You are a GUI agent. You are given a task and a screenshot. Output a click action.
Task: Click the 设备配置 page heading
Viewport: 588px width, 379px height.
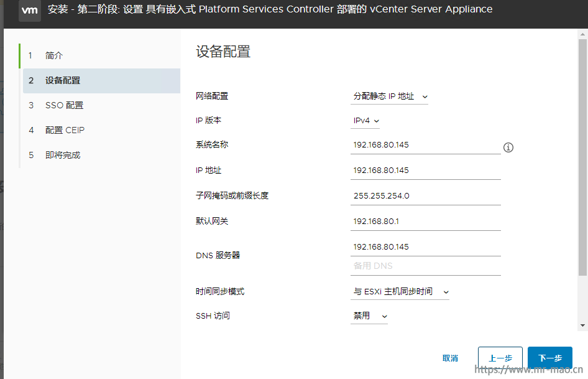click(223, 52)
